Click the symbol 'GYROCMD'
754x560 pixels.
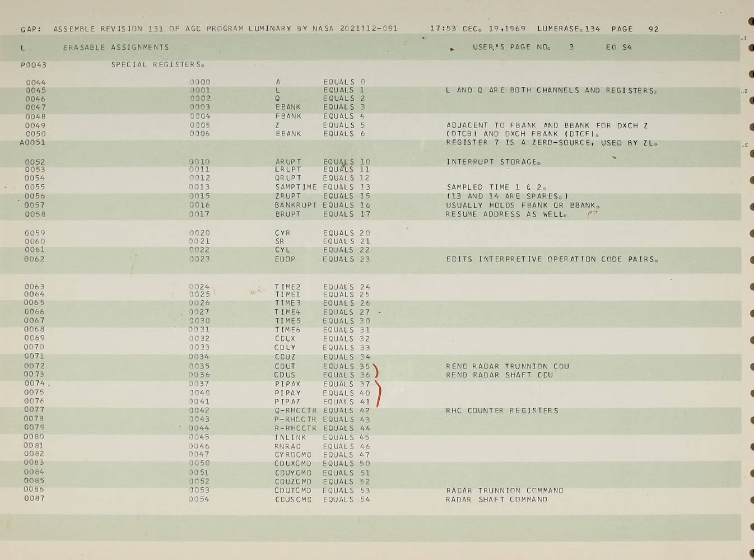293,455
